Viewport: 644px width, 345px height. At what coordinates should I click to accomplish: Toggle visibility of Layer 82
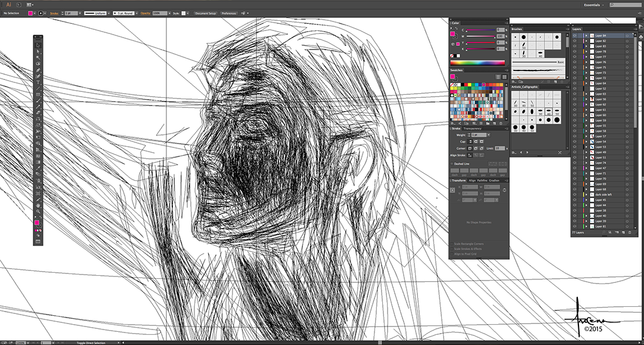coord(575,41)
